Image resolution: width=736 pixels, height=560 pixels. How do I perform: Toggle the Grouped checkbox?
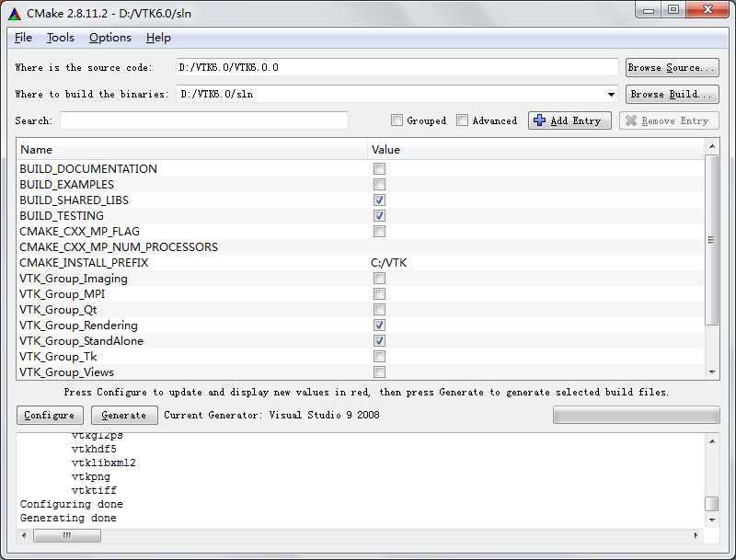pos(397,120)
